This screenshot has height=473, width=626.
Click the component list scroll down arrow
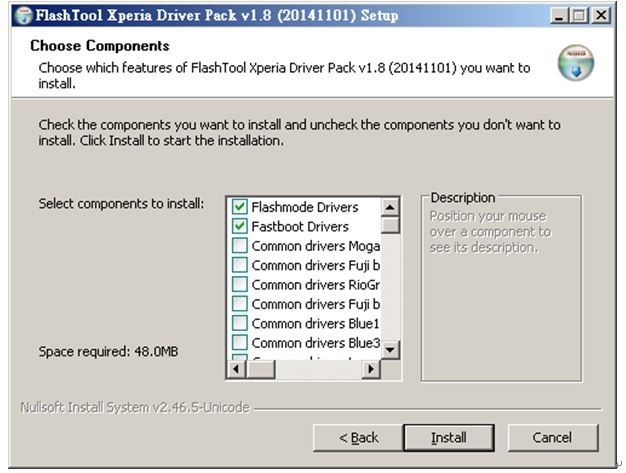click(390, 350)
